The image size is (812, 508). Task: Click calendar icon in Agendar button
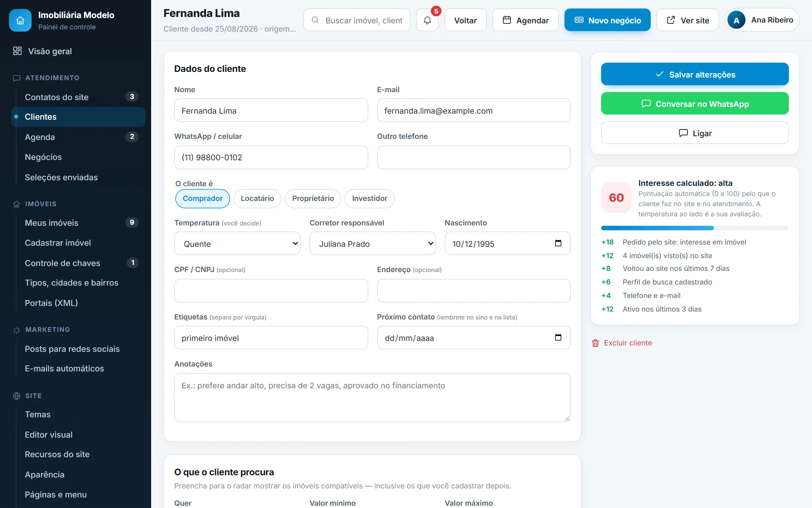tap(507, 20)
